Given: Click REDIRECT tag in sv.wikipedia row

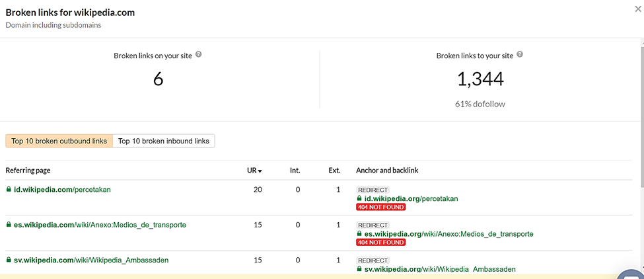Looking at the screenshot, I should (x=373, y=260).
